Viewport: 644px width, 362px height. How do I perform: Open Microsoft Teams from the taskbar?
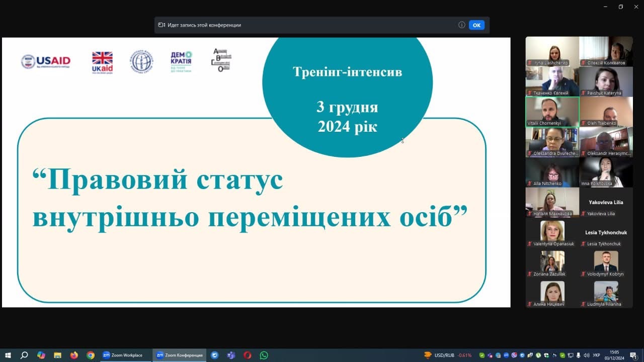(231, 355)
